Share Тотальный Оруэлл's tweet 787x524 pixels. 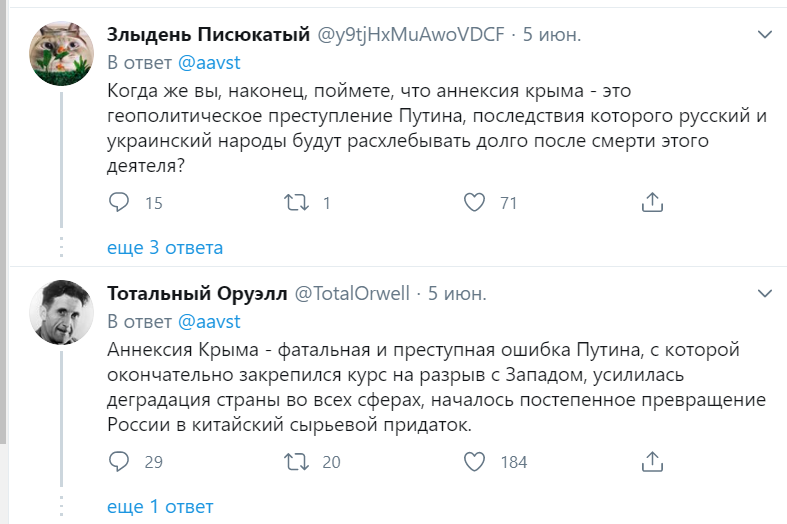pos(652,462)
